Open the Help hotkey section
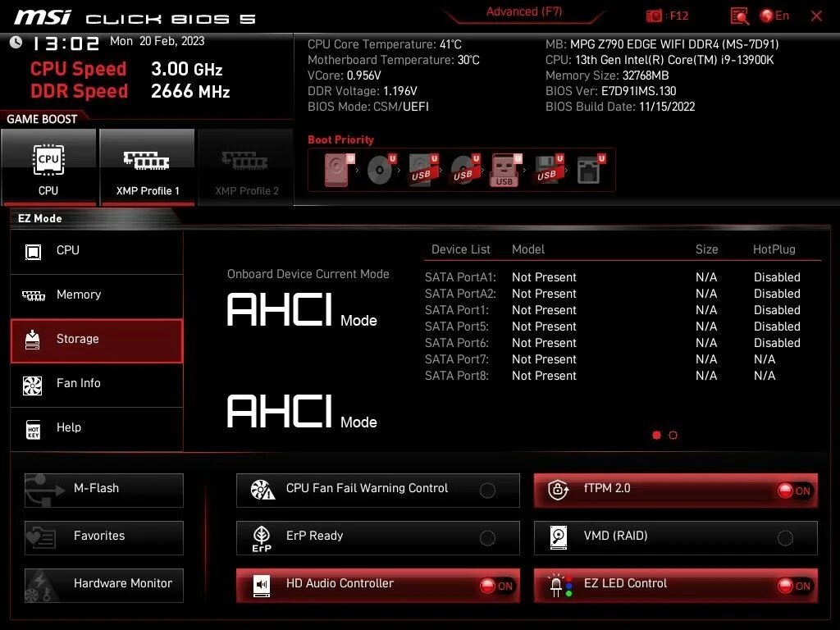840x630 pixels. (x=97, y=428)
